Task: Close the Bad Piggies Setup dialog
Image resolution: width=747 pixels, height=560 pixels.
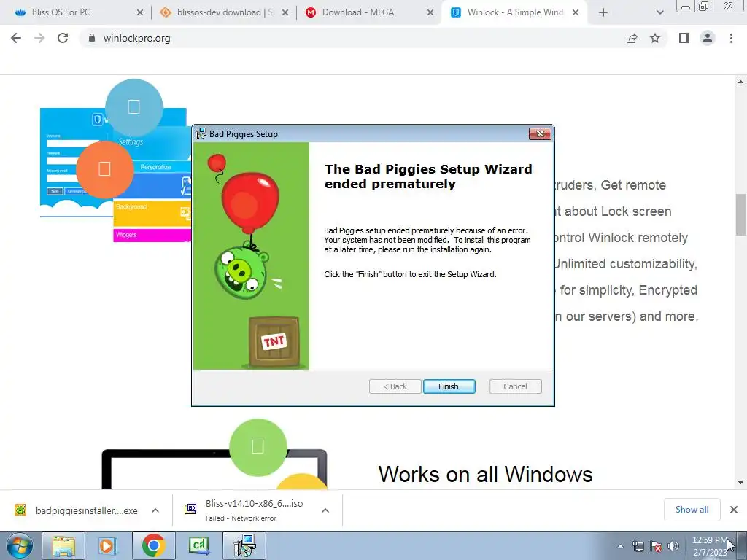Action: pyautogui.click(x=540, y=134)
